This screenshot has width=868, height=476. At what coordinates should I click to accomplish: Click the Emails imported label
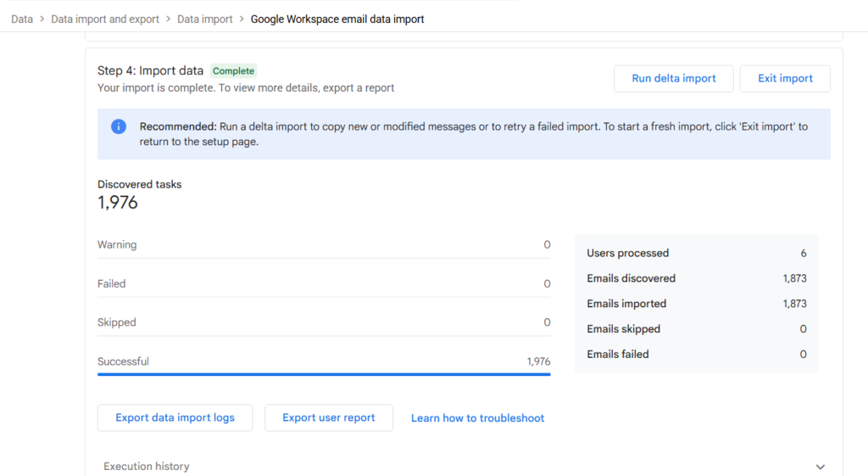pyautogui.click(x=626, y=304)
